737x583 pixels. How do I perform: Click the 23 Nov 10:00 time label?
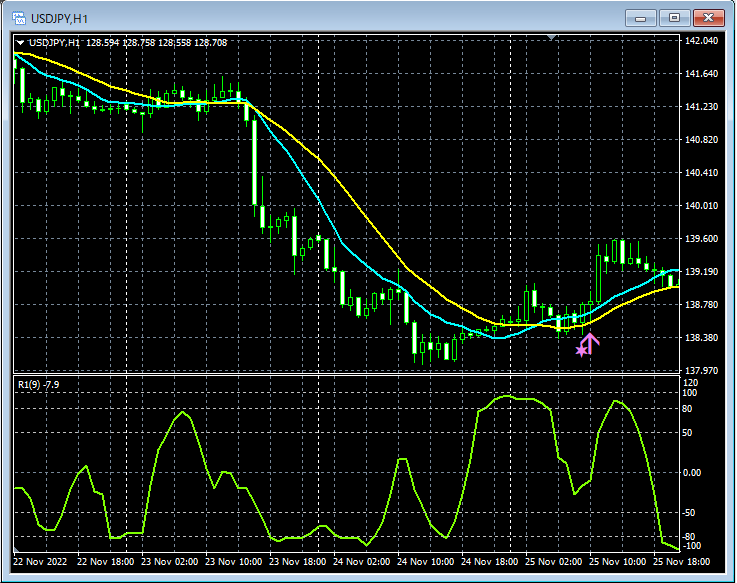point(234,562)
